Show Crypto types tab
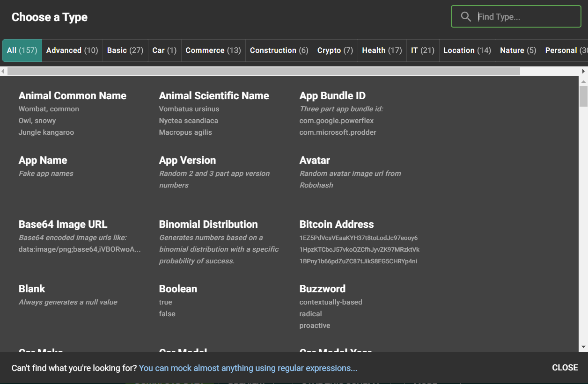The width and height of the screenshot is (588, 384). pos(335,51)
